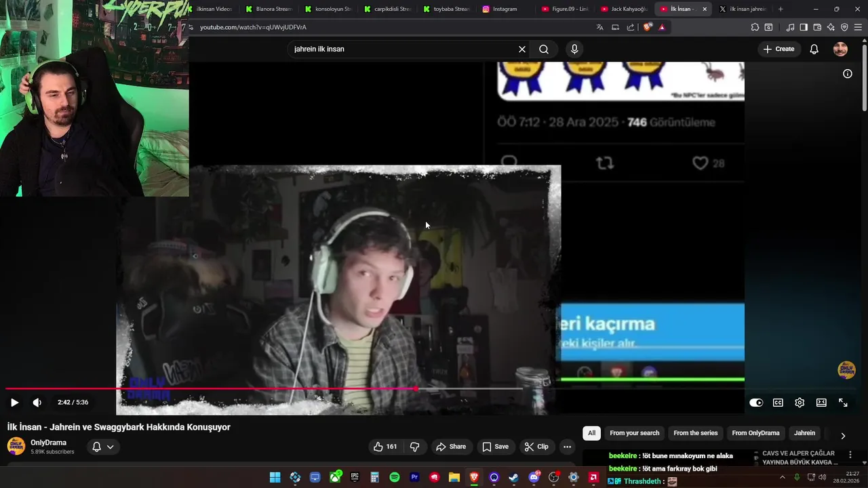Switch to the carpikdisli Stream tab
Image resolution: width=868 pixels, height=488 pixels.
[x=387, y=9]
